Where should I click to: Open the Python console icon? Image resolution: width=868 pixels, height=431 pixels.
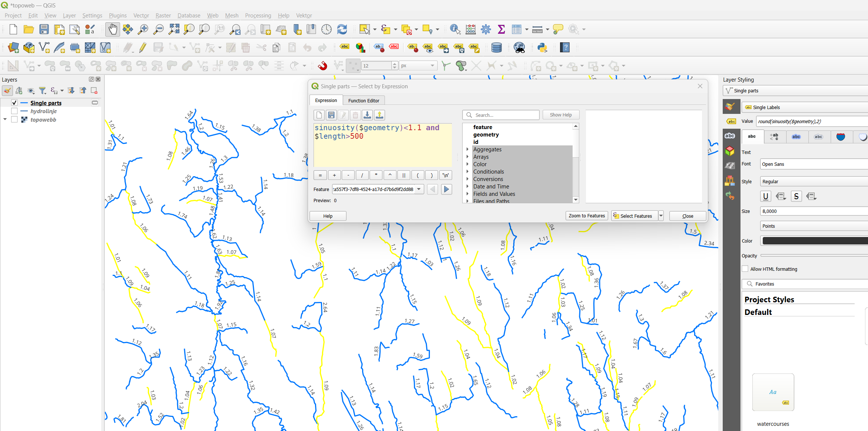tap(542, 47)
